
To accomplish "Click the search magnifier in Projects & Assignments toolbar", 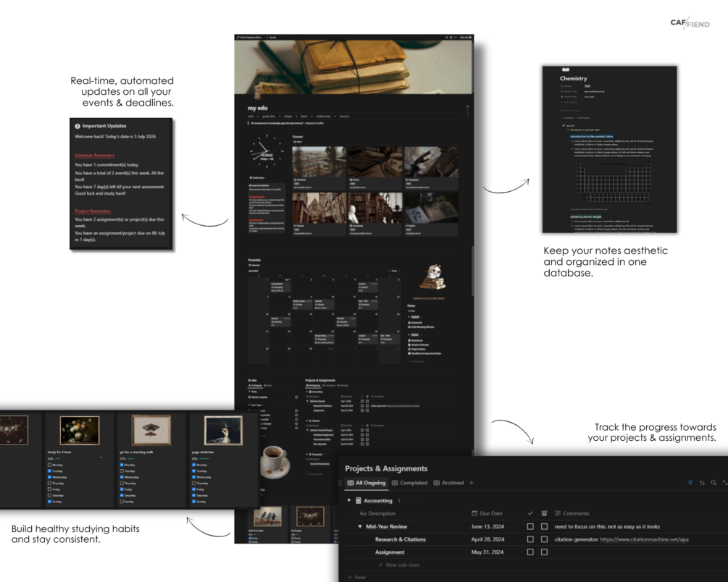I will coord(714,483).
